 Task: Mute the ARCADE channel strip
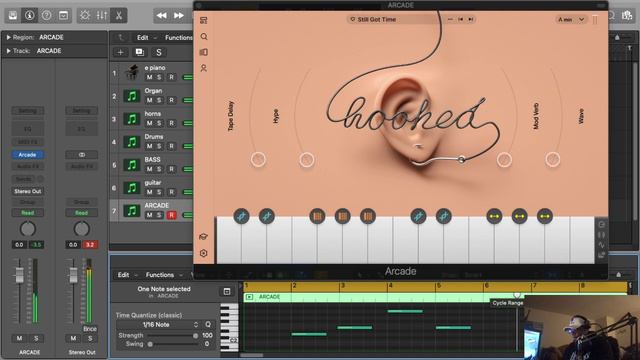click(x=19, y=338)
